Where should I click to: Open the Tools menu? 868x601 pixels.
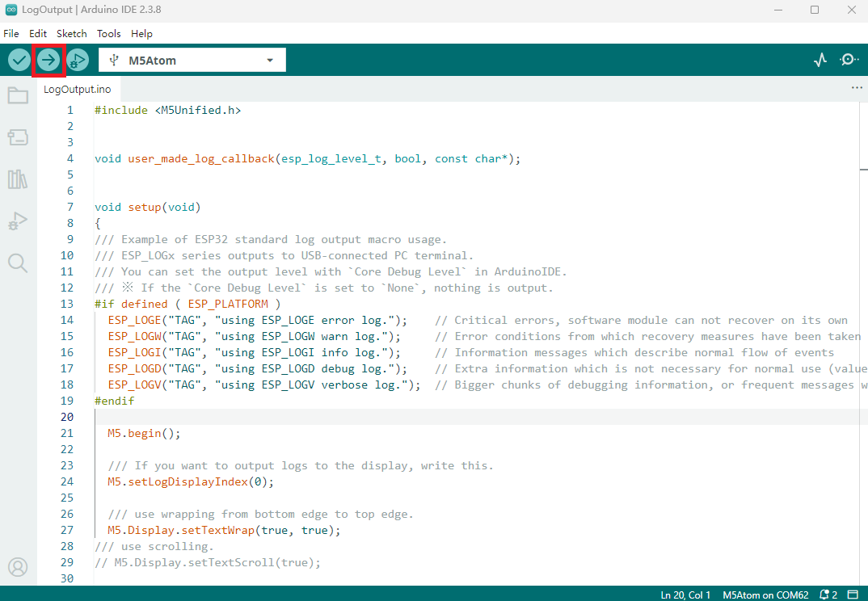tap(109, 34)
